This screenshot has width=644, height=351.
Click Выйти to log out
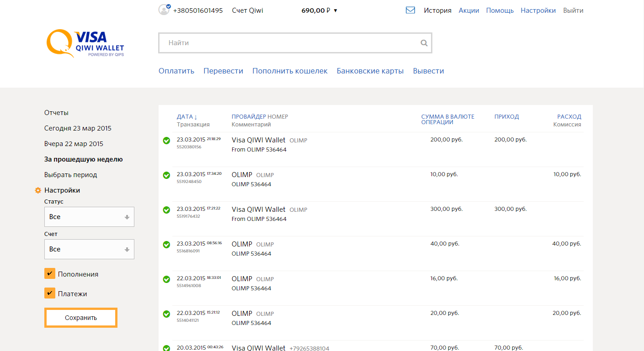click(573, 10)
